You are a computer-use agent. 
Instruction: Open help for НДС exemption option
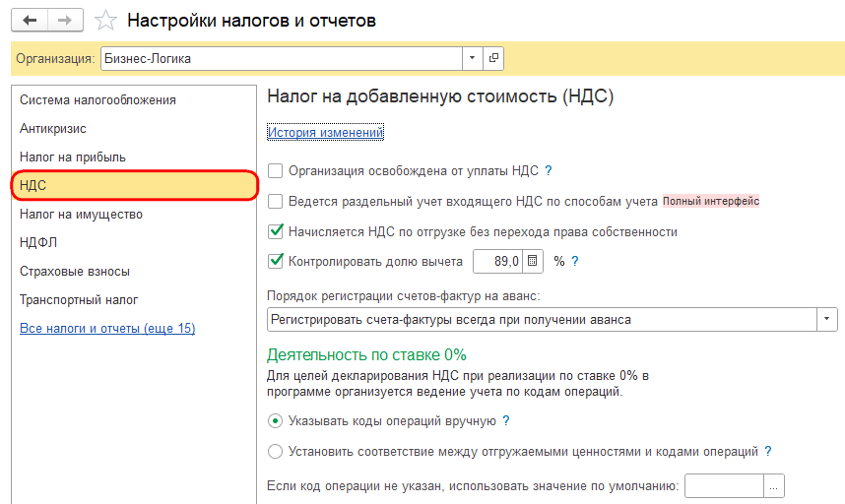click(548, 170)
